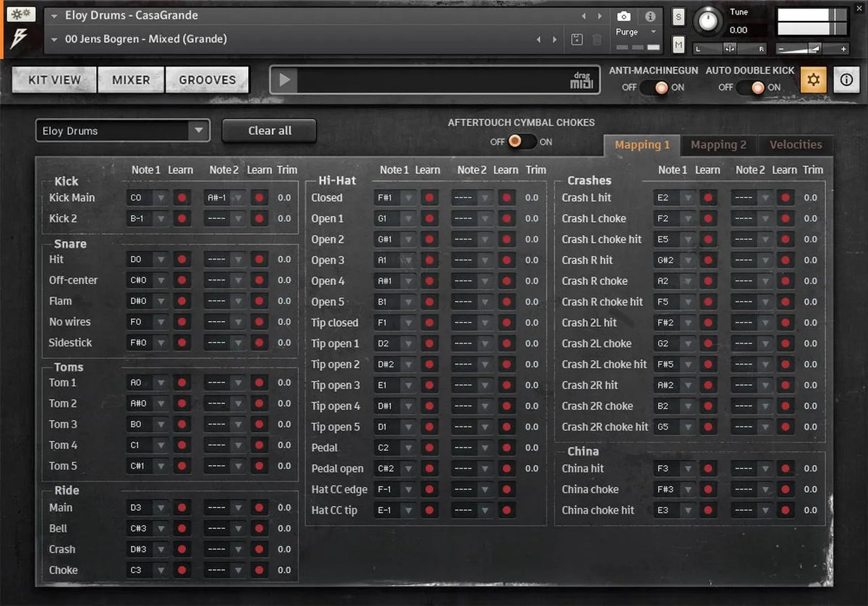Click the camera snapshot icon near Purge
Screen dimensions: 868x606
point(624,16)
